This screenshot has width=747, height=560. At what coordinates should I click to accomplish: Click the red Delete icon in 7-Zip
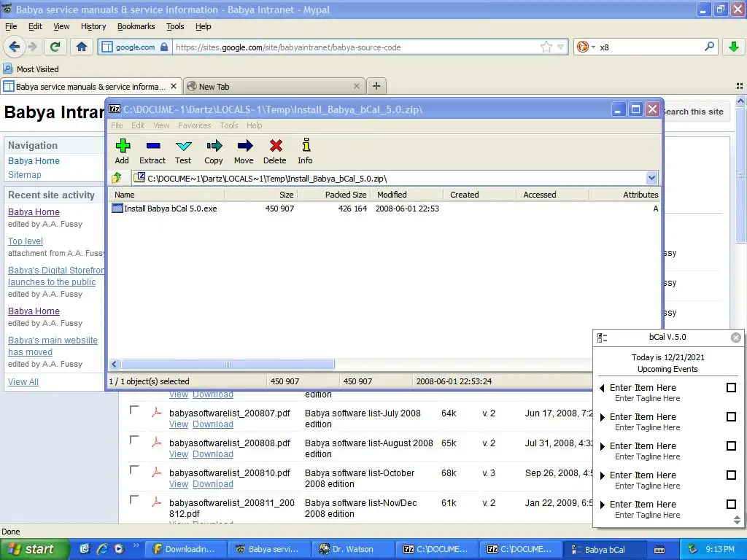pyautogui.click(x=275, y=152)
